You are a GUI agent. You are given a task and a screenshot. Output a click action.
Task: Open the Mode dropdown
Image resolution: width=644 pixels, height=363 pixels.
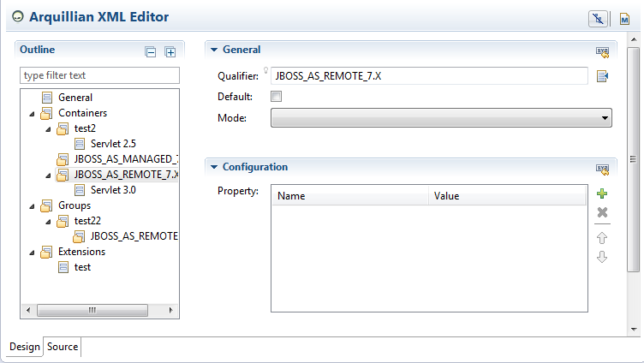click(x=441, y=118)
